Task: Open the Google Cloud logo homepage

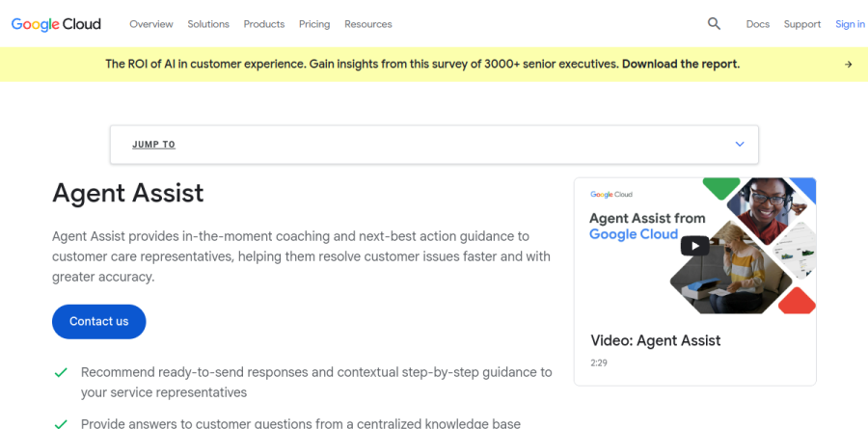Action: (x=56, y=24)
